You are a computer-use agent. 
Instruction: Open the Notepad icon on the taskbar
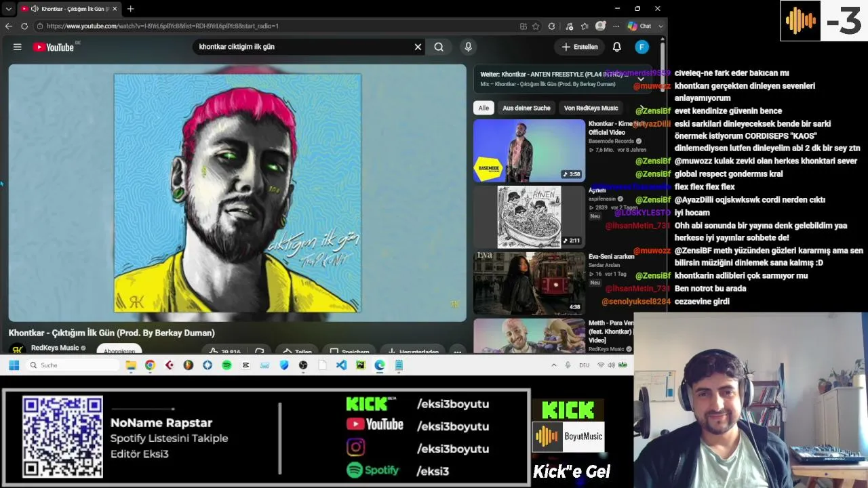click(x=399, y=365)
